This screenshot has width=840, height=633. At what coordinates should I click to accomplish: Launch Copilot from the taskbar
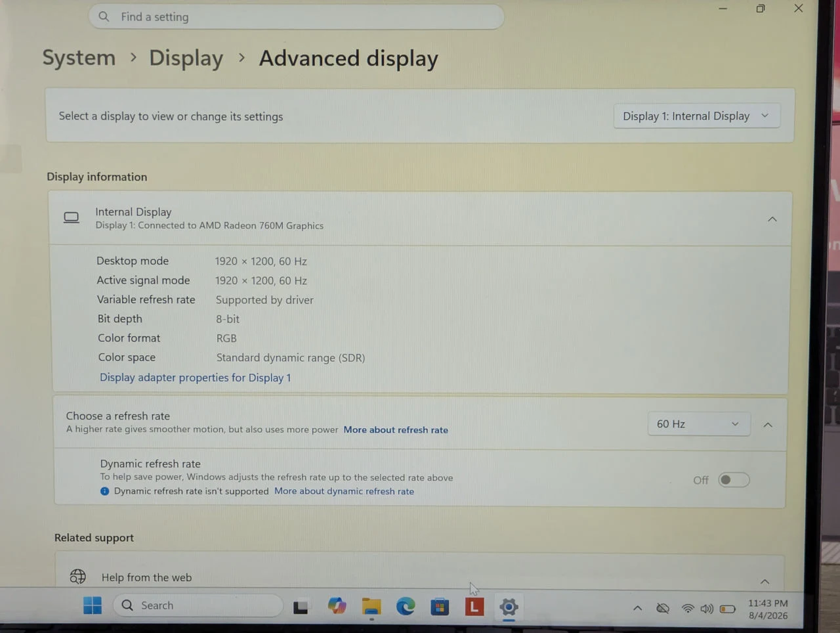[x=337, y=606]
